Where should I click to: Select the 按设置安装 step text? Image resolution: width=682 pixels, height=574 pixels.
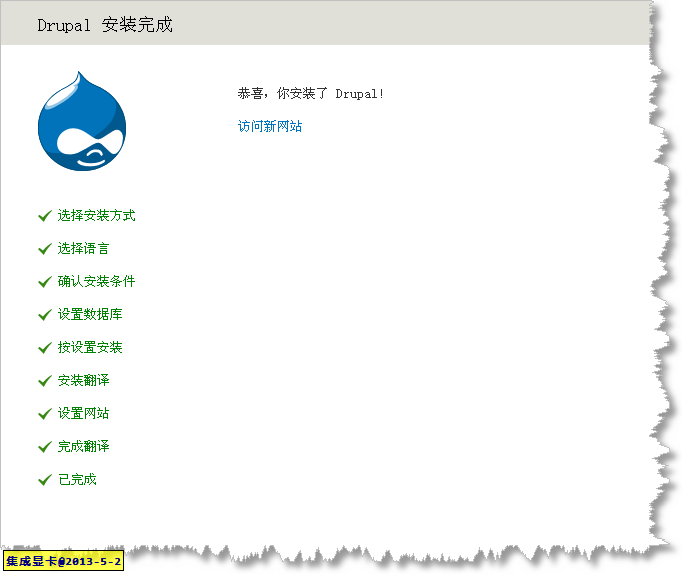(90, 347)
